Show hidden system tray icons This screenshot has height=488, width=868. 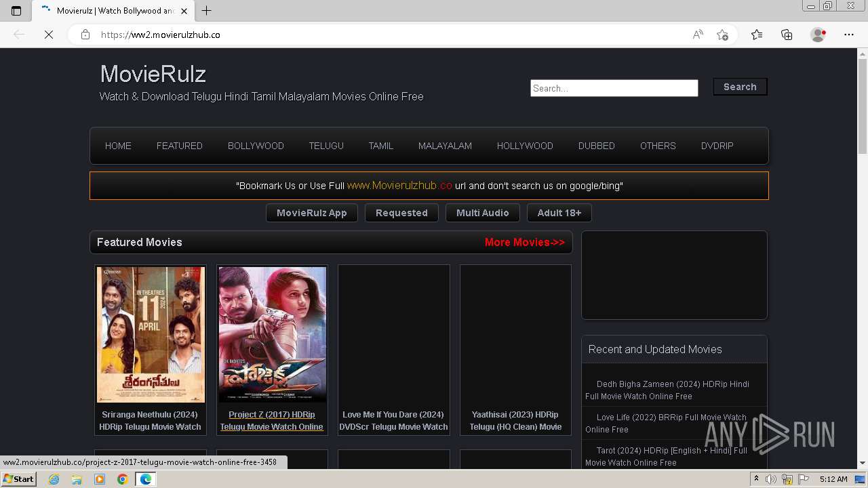[756, 479]
